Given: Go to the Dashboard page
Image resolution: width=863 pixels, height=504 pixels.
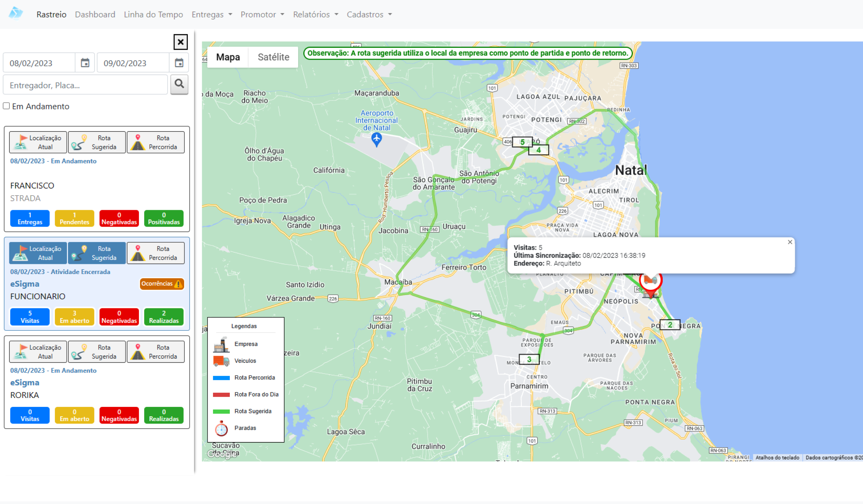Looking at the screenshot, I should [x=95, y=14].
